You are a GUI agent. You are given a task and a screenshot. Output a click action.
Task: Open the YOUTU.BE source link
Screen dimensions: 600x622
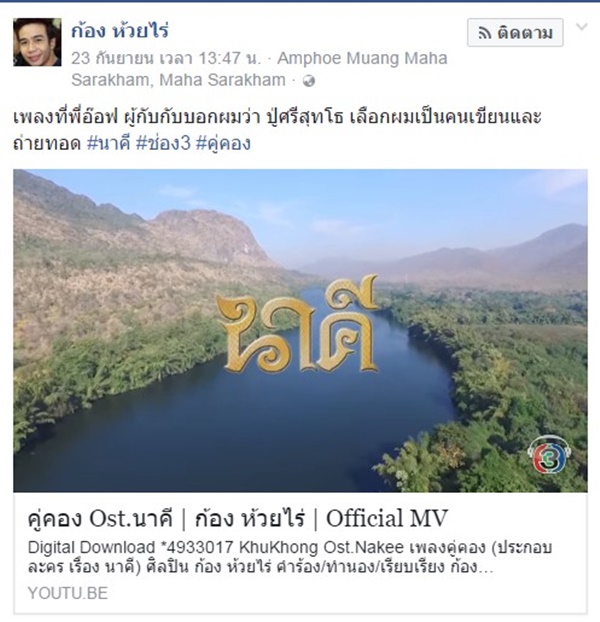pyautogui.click(x=68, y=593)
